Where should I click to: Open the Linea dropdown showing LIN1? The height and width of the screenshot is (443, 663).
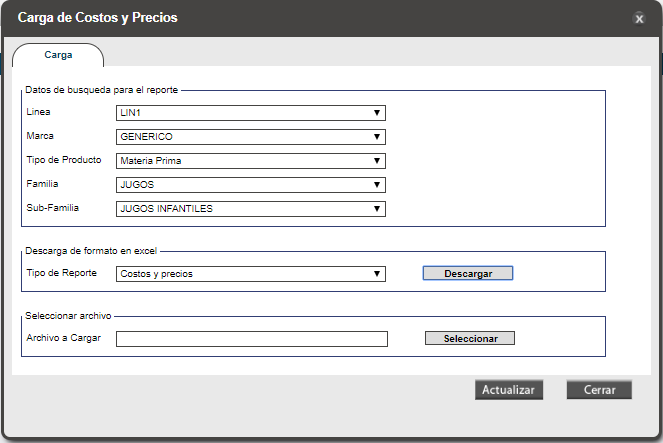[250, 113]
